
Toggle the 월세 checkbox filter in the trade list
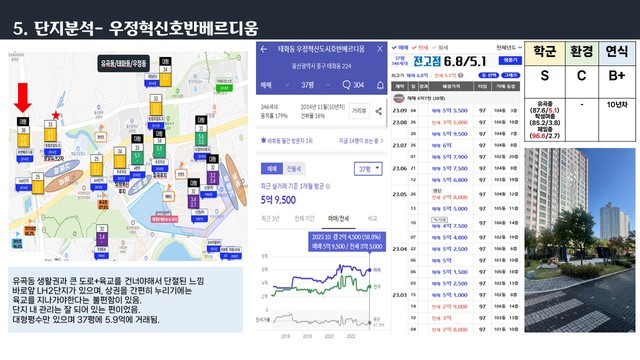[x=440, y=47]
